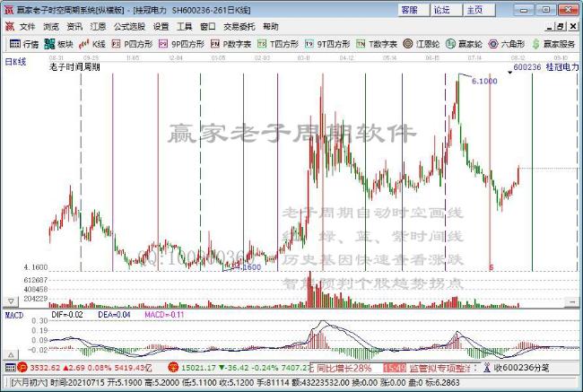Image resolution: width=583 pixels, height=392 pixels.
Task: Click the 600236 桂冠电力 stock name
Action: pos(546,67)
